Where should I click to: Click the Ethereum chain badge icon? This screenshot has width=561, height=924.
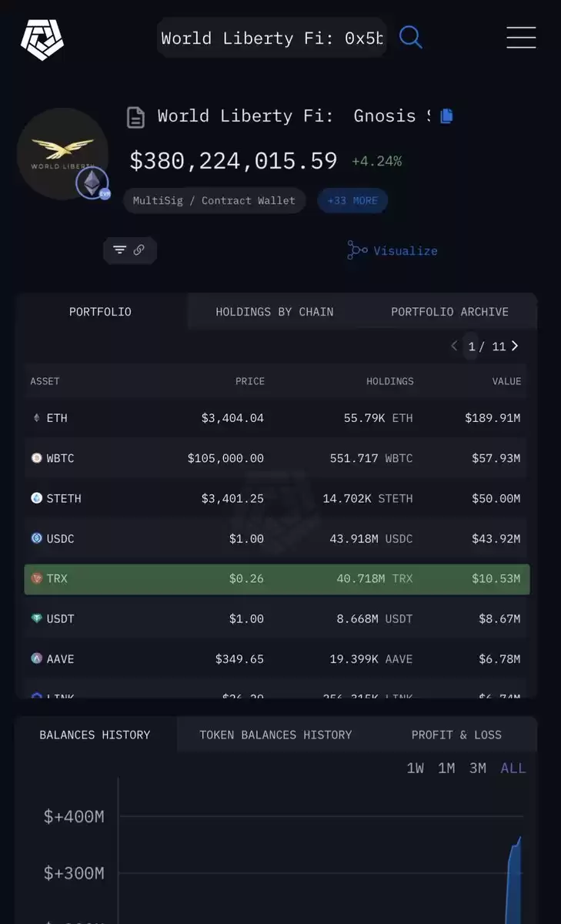[x=92, y=183]
